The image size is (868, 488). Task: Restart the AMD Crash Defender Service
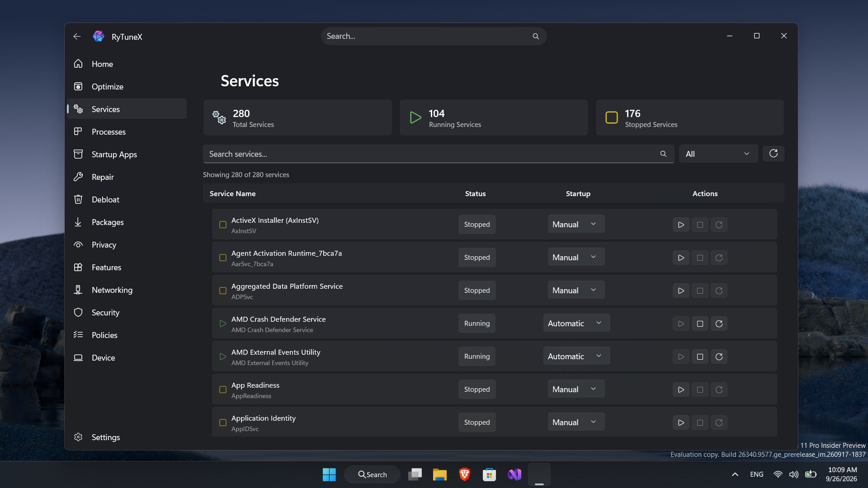[719, 324]
